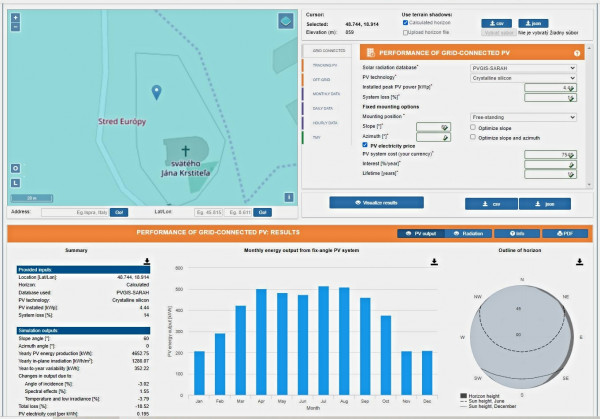Select Tracking PV tab
The image size is (600, 419).
point(327,65)
